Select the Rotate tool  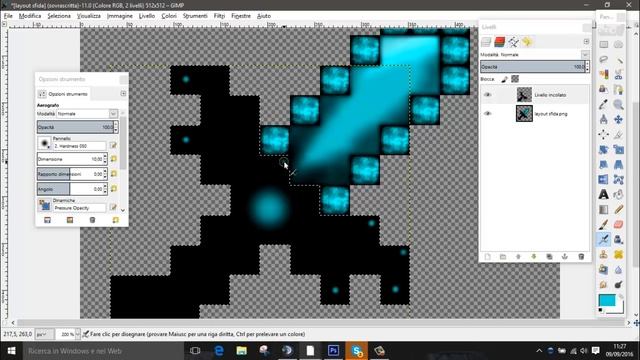pos(604,149)
